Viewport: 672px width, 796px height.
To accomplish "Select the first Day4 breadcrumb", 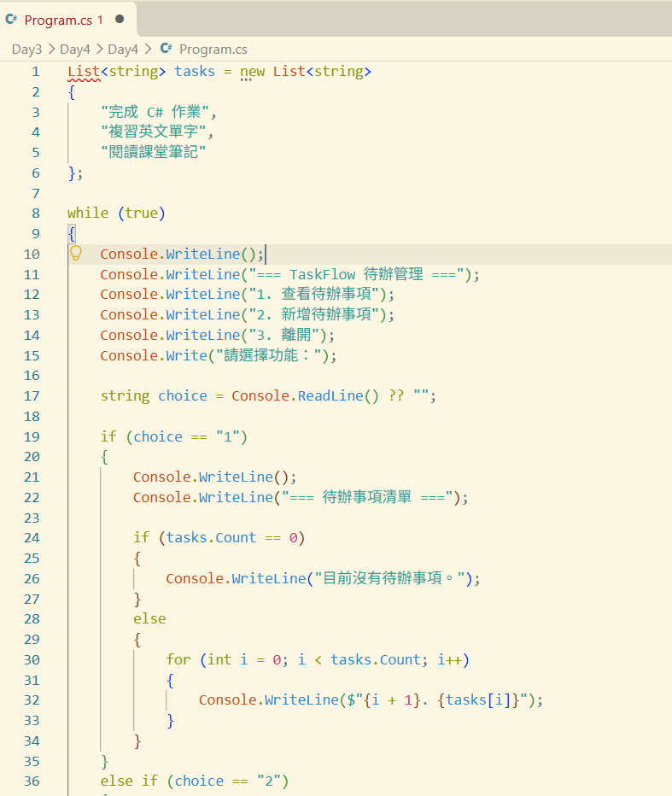I will pyautogui.click(x=75, y=50).
